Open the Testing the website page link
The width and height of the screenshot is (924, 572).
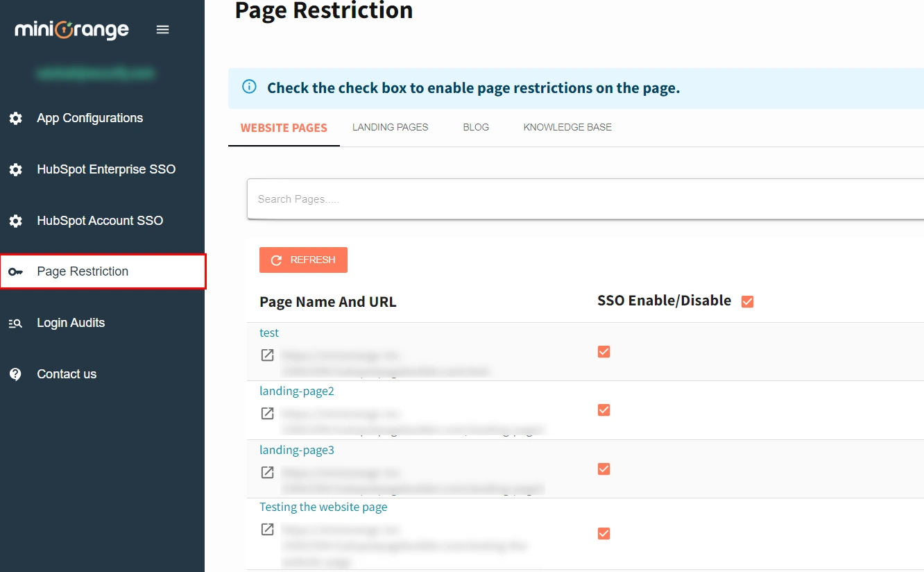pyautogui.click(x=323, y=507)
